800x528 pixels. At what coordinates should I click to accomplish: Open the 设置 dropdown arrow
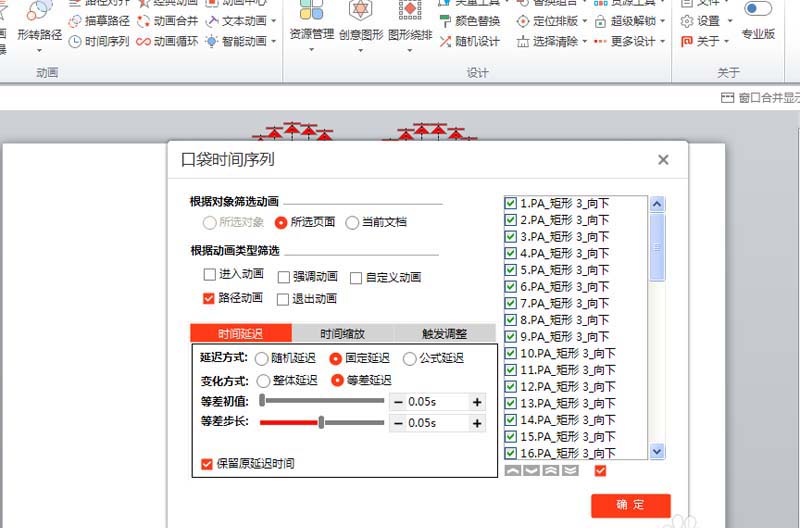[730, 21]
